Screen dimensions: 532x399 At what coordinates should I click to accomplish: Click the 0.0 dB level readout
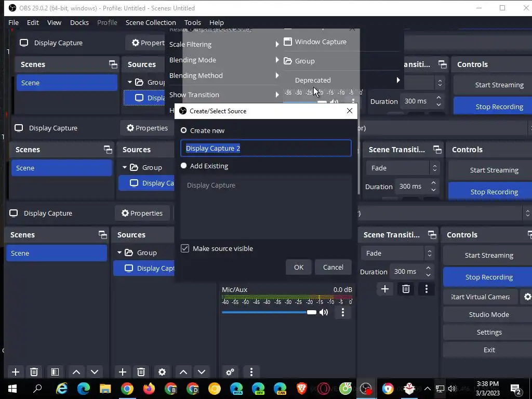343,289
